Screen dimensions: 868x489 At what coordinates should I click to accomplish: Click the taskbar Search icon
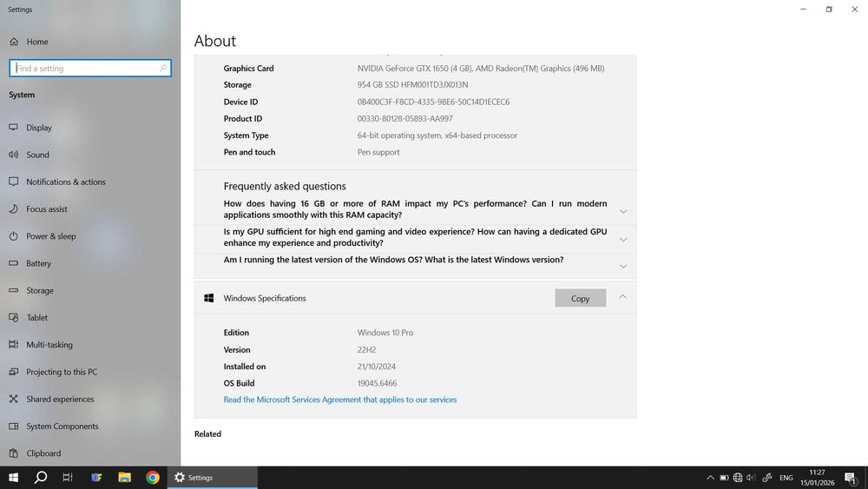click(x=41, y=478)
